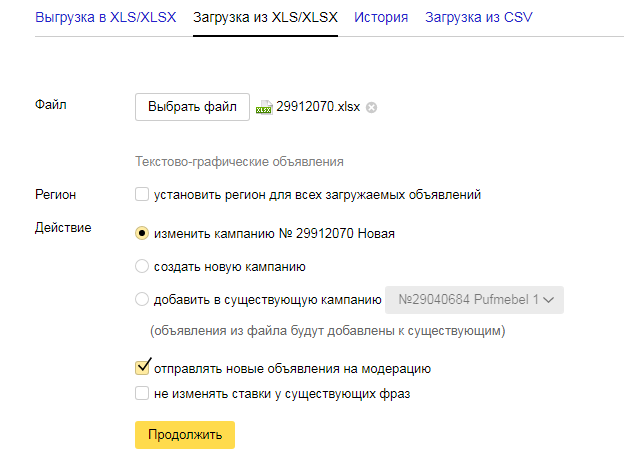The image size is (624, 469).
Task: Uncheck send new ads to moderation
Action: (x=142, y=367)
